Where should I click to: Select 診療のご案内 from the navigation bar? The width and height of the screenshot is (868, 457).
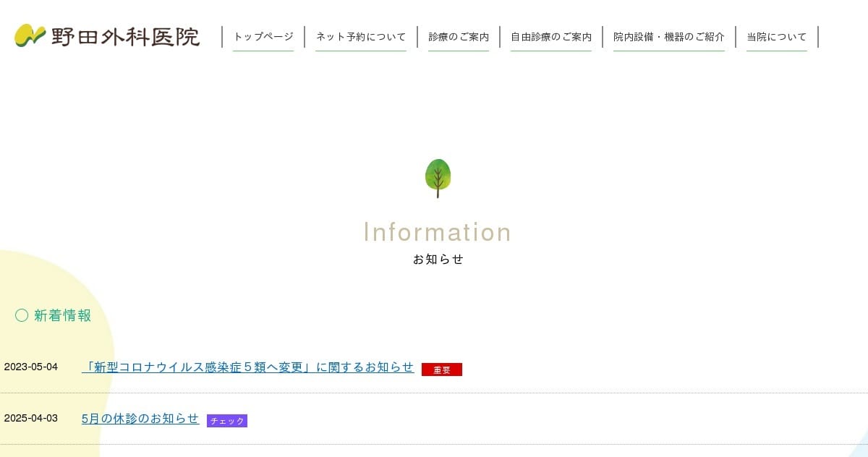coord(459,37)
